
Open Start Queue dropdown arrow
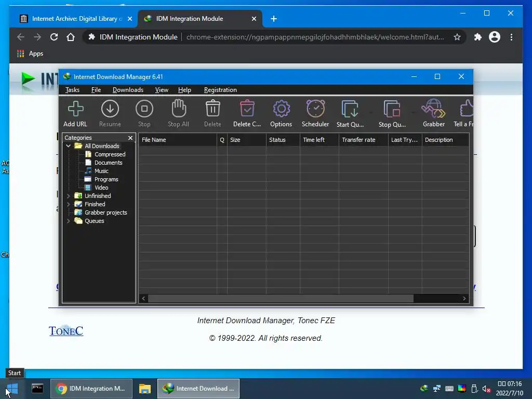pyautogui.click(x=371, y=112)
